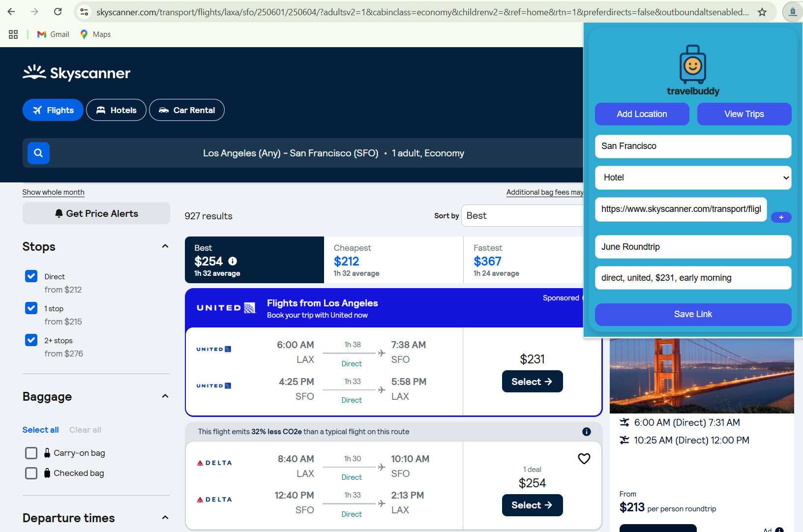Uncheck the 1 stop checkbox
Screen dimensions: 803x532
(x=31, y=308)
